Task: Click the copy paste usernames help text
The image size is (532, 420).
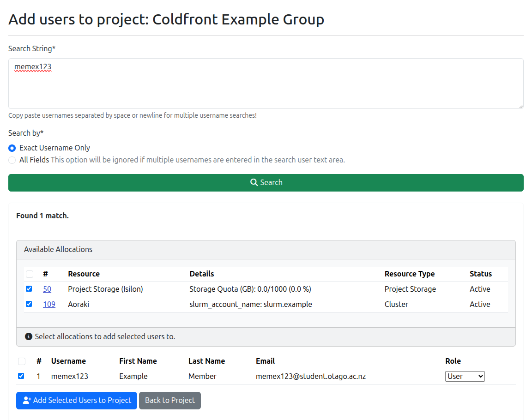Action: [133, 115]
